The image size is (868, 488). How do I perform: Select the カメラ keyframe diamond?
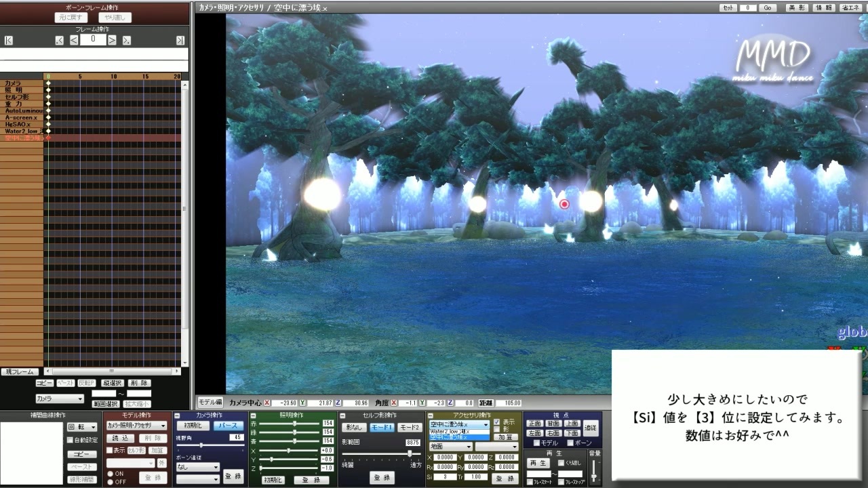click(48, 83)
